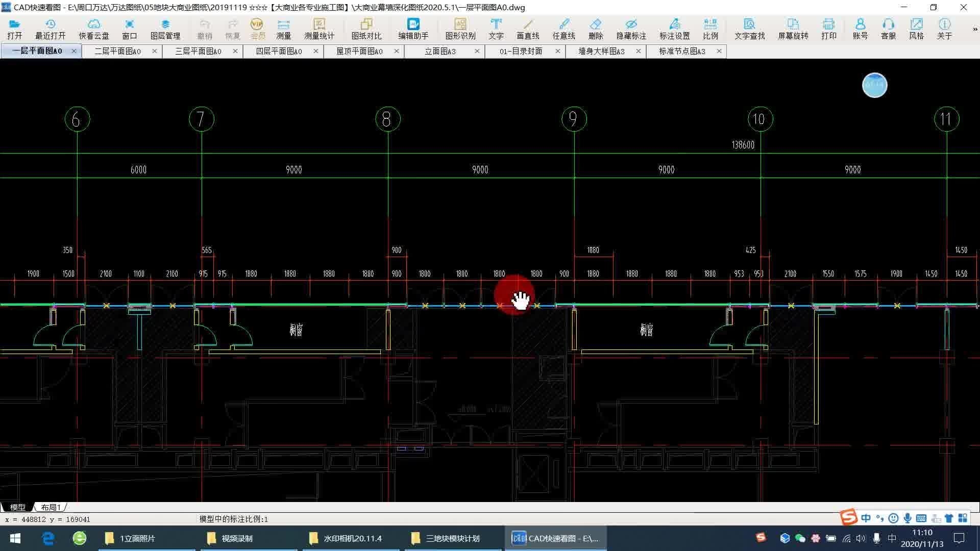Click the 标注设置 annotation settings button
The width and height of the screenshot is (980, 551).
coord(674,29)
